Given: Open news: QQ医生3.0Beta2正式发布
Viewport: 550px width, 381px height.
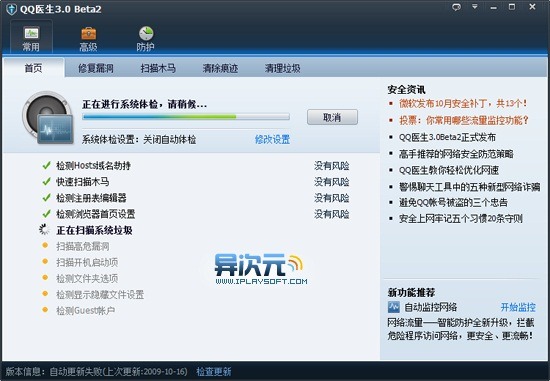Looking at the screenshot, I should [447, 137].
